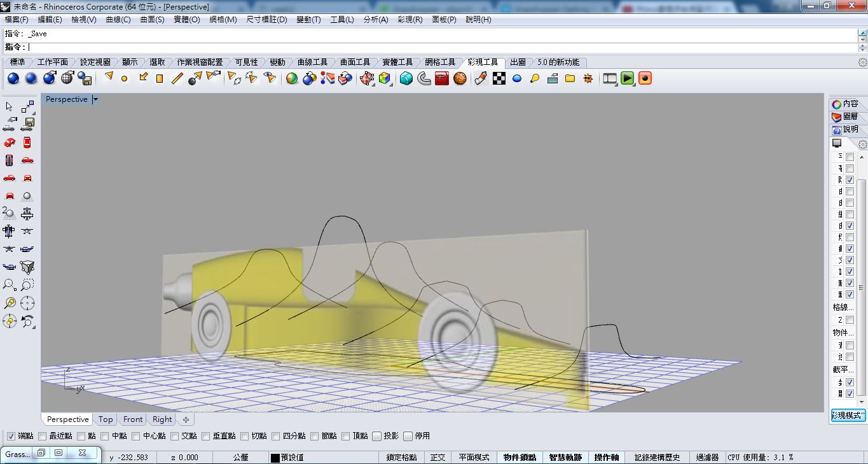868x464 pixels.
Task: Click the light bulb icon in toolbar
Action: tap(535, 78)
